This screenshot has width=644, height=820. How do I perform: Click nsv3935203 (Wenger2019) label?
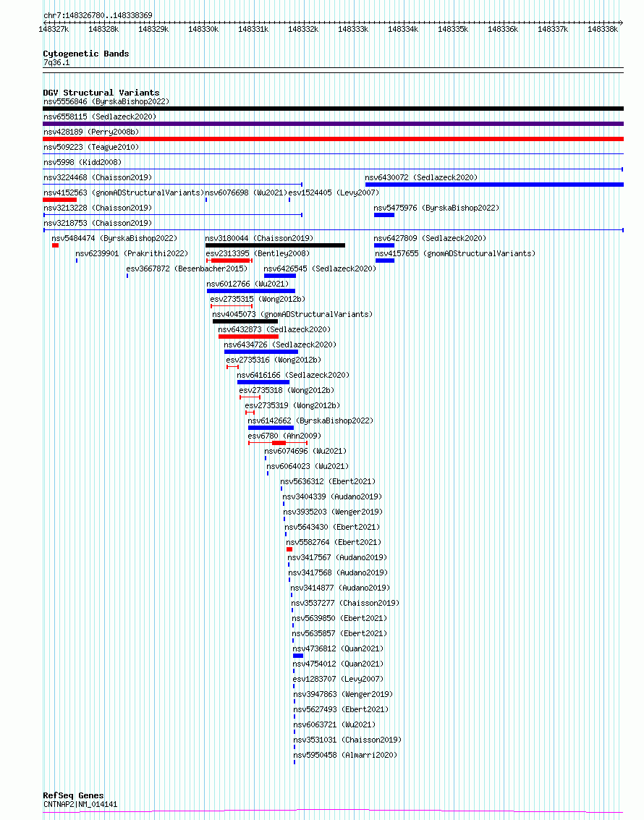(x=333, y=511)
